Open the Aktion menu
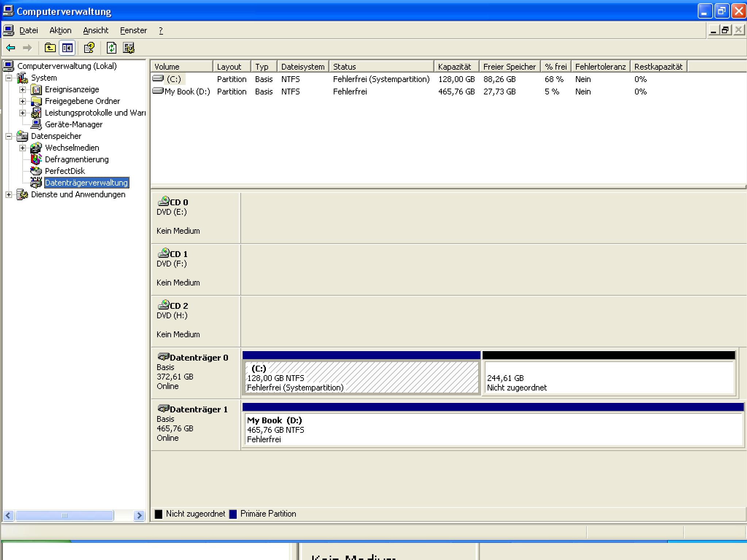The width and height of the screenshot is (747, 560). [60, 31]
